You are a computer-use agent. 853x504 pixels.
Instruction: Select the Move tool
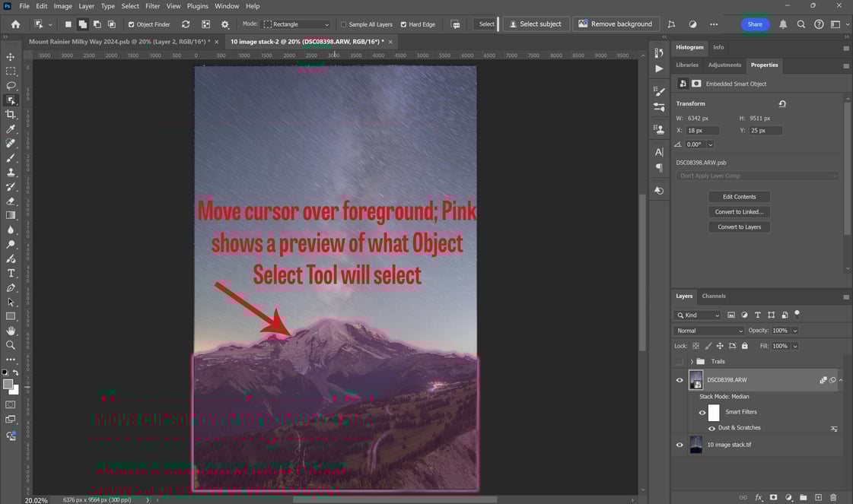pos(11,57)
